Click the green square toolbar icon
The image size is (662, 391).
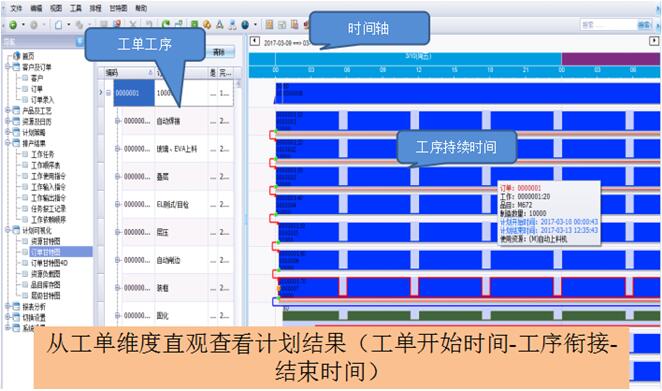click(194, 24)
